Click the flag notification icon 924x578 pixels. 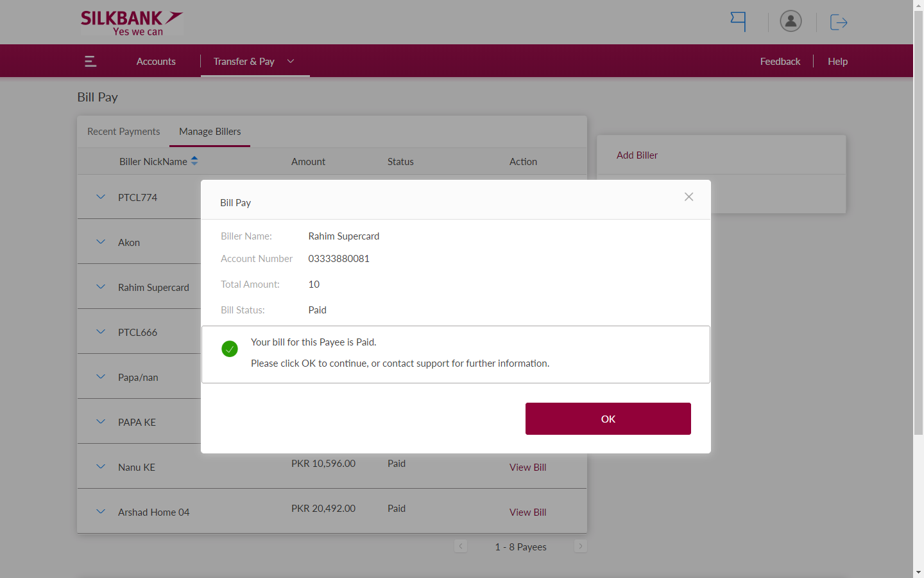(738, 22)
